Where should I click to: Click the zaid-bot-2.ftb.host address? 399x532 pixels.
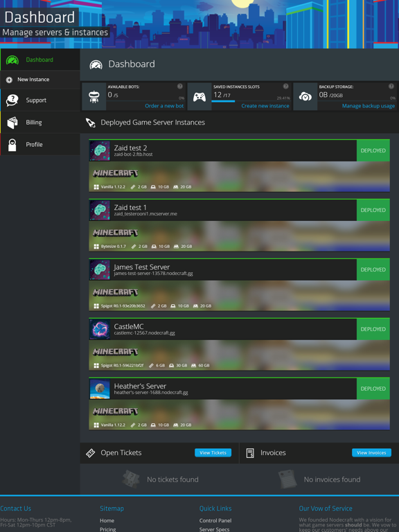(133, 154)
